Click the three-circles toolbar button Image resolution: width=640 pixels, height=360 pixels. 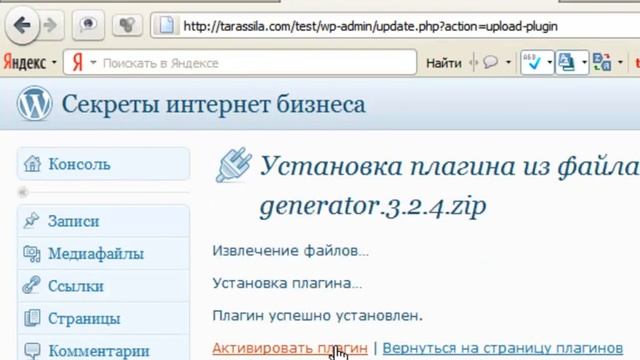click(x=127, y=25)
